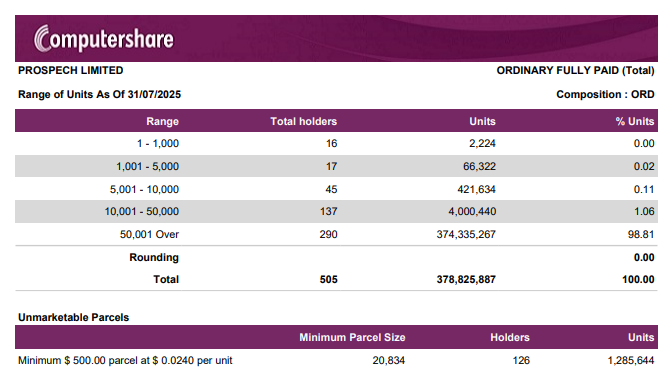Select the Unmarketable Parcels heading
Viewport: 672px width, 386px height.
coord(73,317)
